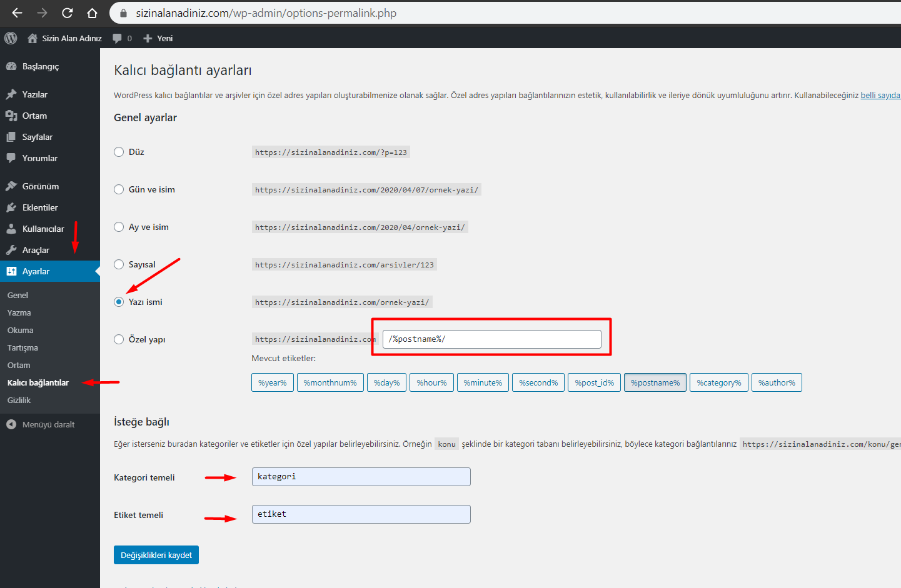Open Eklentiler plugins in the sidebar
The image size is (901, 588).
click(x=40, y=207)
